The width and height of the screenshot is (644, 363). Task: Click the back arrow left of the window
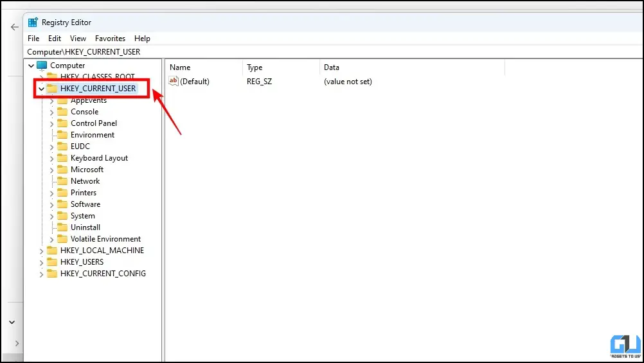click(x=15, y=27)
